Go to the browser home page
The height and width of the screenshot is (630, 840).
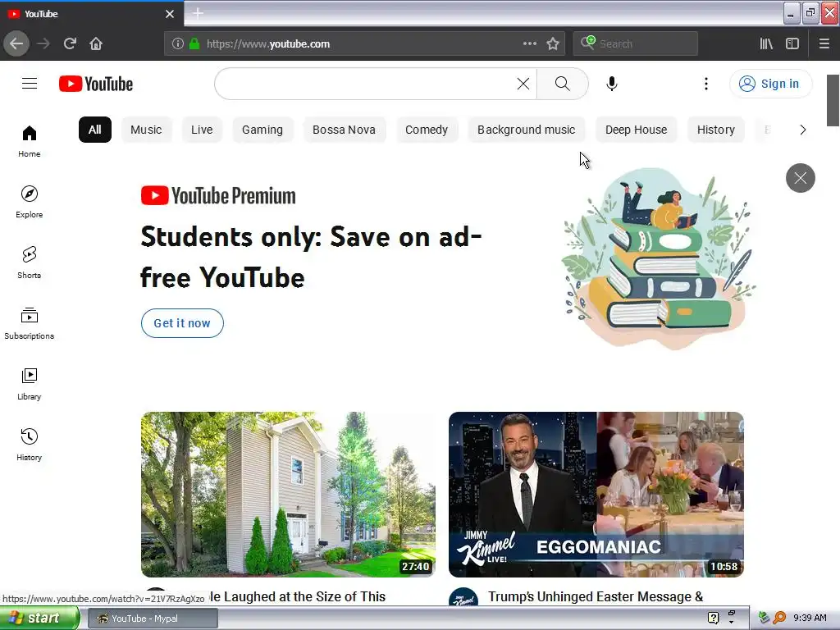pyautogui.click(x=96, y=43)
